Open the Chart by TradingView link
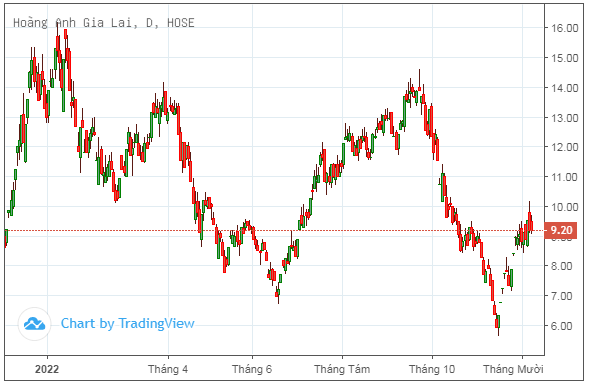The height and width of the screenshot is (386, 590). pos(128,324)
